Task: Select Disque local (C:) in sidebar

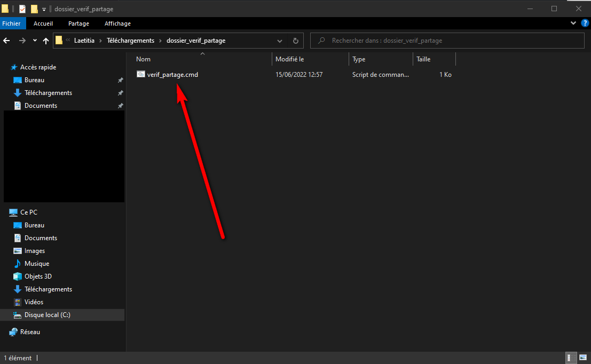Action: pyautogui.click(x=47, y=315)
